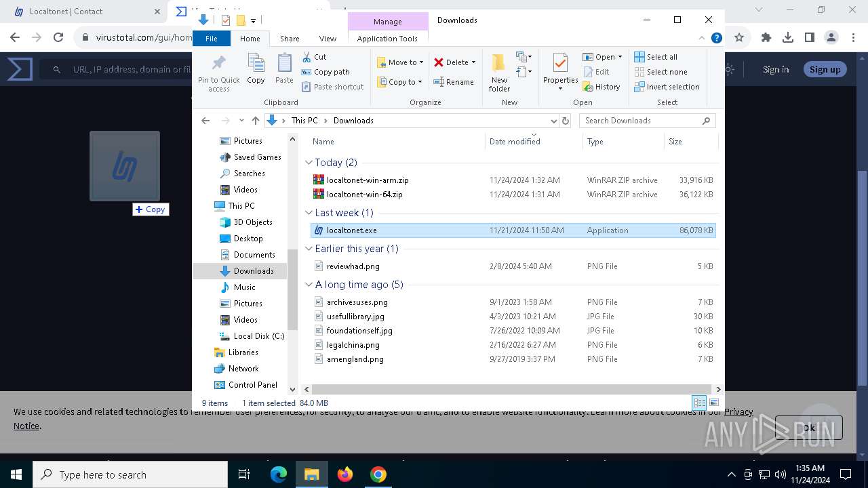The image size is (868, 488).
Task: Switch to details view icon
Action: click(x=699, y=403)
